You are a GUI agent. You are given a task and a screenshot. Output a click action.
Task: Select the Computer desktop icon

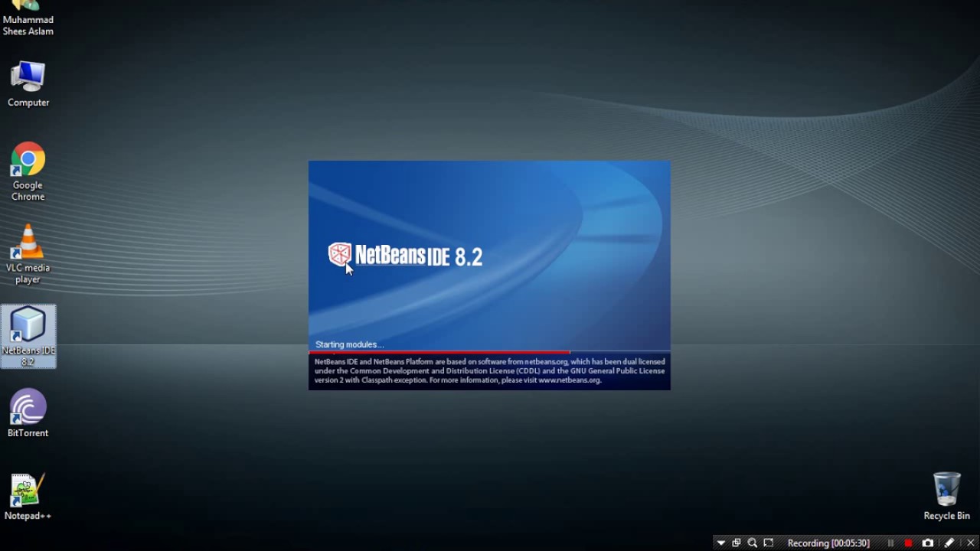point(28,84)
